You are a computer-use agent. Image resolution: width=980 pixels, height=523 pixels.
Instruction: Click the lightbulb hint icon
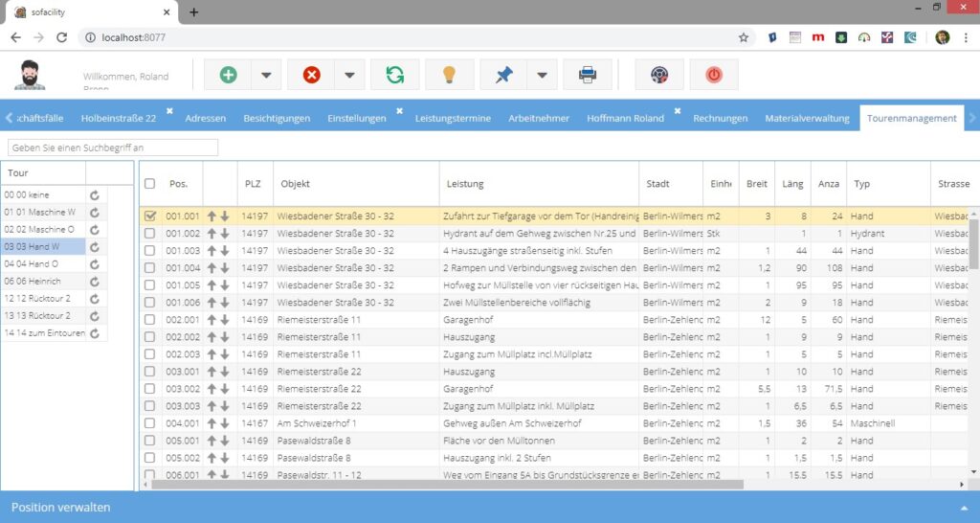click(449, 75)
